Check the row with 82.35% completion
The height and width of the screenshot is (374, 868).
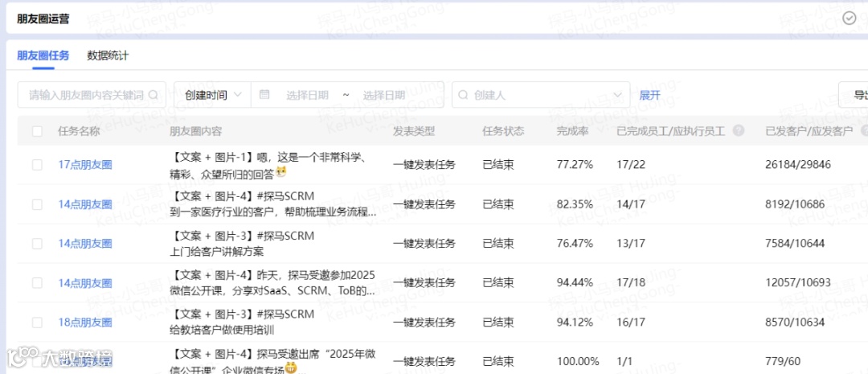point(37,204)
